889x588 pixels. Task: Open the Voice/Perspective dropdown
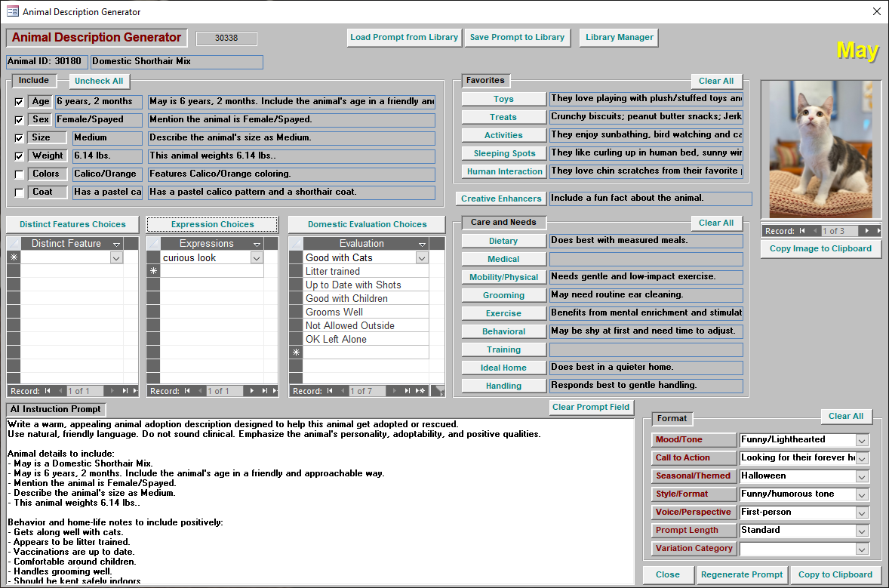(862, 513)
